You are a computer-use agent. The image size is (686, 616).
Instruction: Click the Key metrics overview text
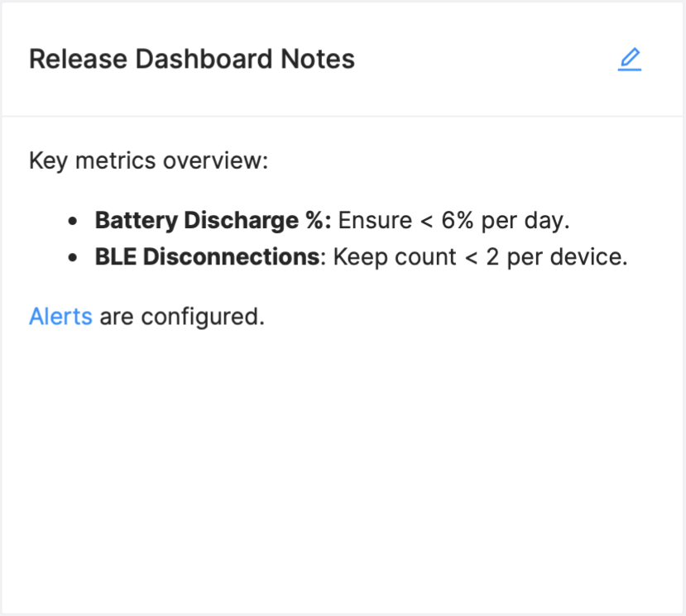(x=149, y=160)
